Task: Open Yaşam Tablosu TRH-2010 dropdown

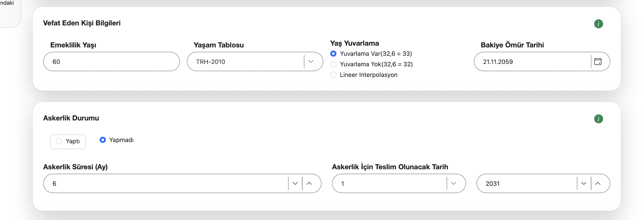Action: 255,61
